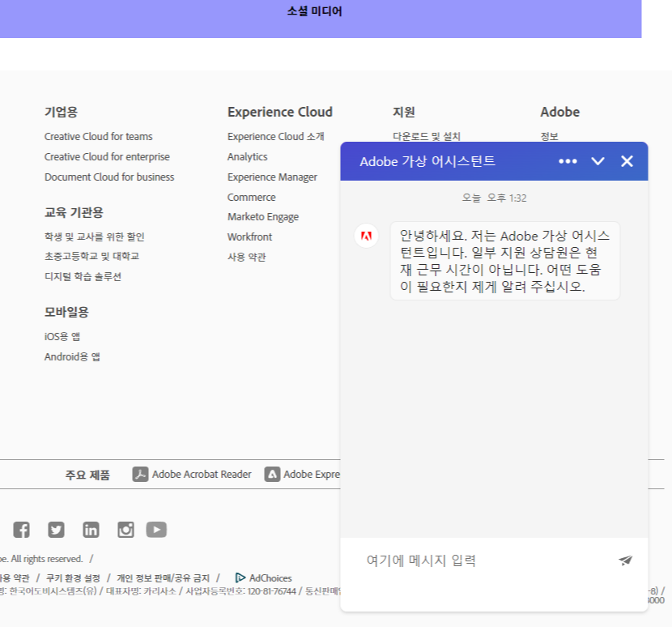Image resolution: width=672 pixels, height=635 pixels.
Task: Open 다운로드 및 설치 support link
Action: coord(427,136)
